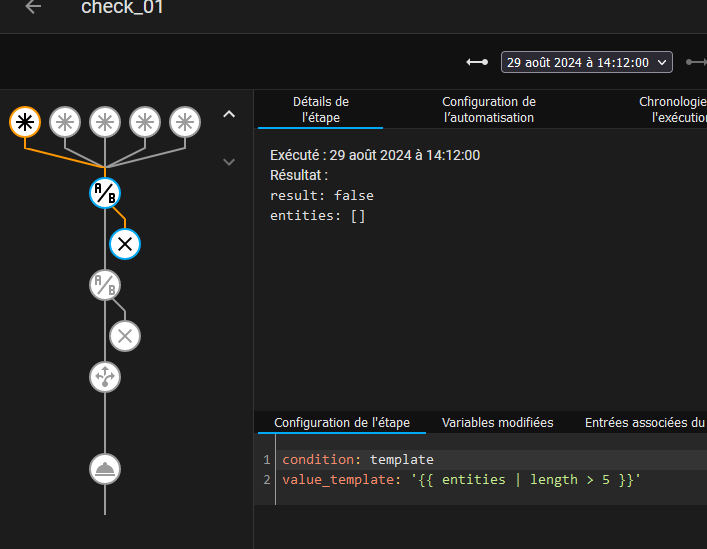Select the greyed-out A/B condition node
The width and height of the screenshot is (707, 549).
(105, 285)
